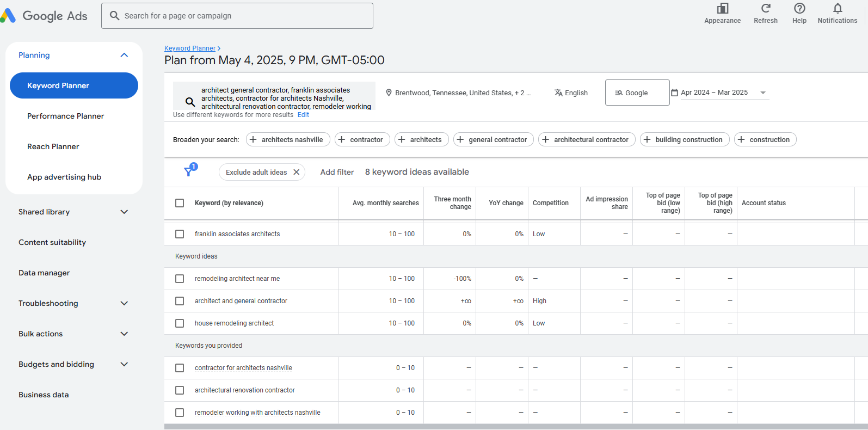The width and height of the screenshot is (868, 430).
Task: Select the 'house remodeling architect' checkbox
Action: click(x=180, y=323)
